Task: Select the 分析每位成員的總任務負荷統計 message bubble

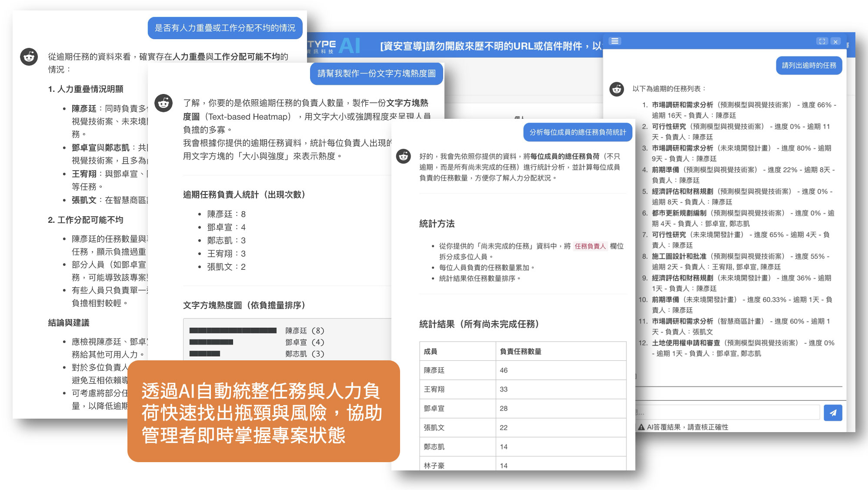Action: point(578,132)
